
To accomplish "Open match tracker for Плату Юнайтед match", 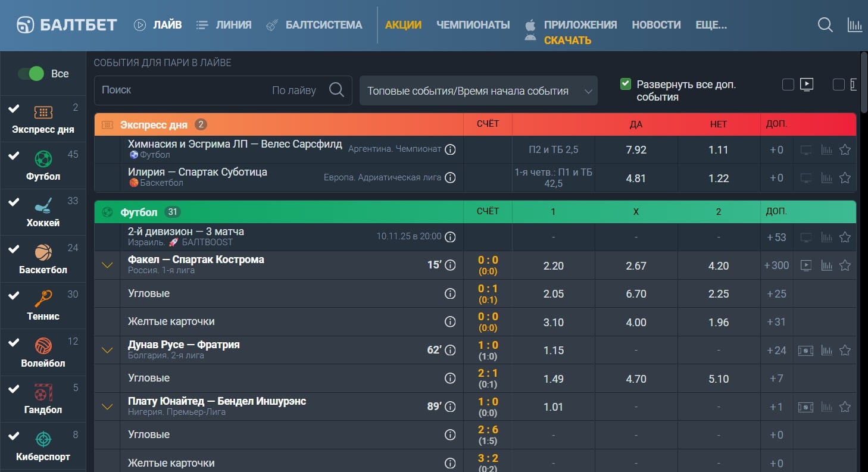I will pyautogui.click(x=805, y=407).
